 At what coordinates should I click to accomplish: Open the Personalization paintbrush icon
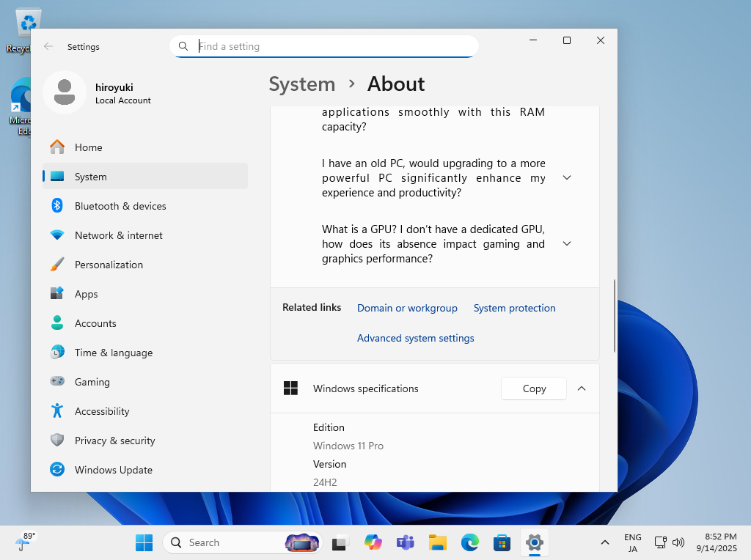point(57,264)
